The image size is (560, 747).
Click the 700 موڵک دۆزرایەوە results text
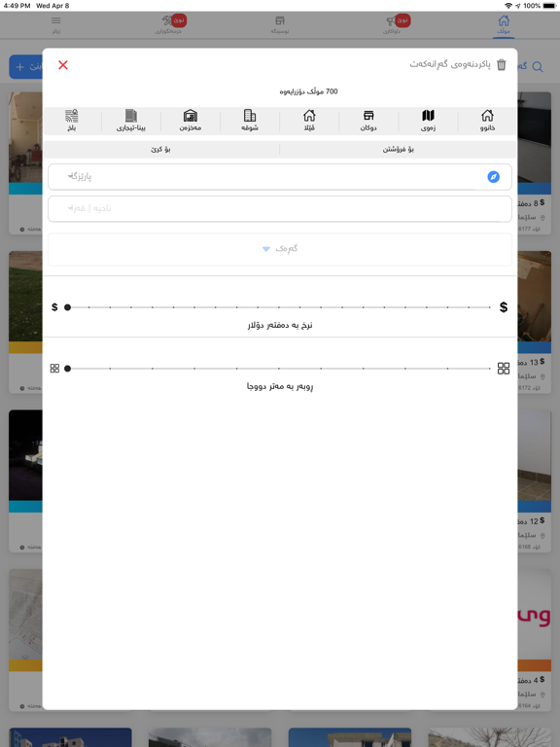click(308, 91)
